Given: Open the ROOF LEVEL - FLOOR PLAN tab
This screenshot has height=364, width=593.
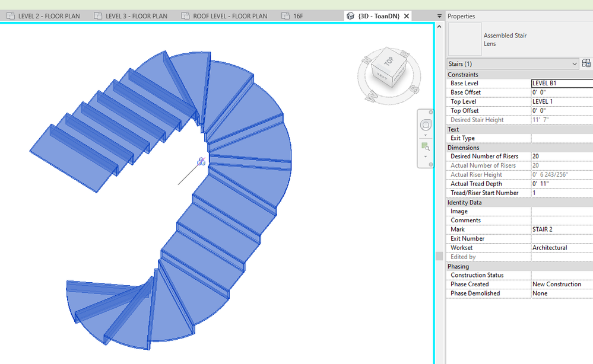Looking at the screenshot, I should coord(224,16).
